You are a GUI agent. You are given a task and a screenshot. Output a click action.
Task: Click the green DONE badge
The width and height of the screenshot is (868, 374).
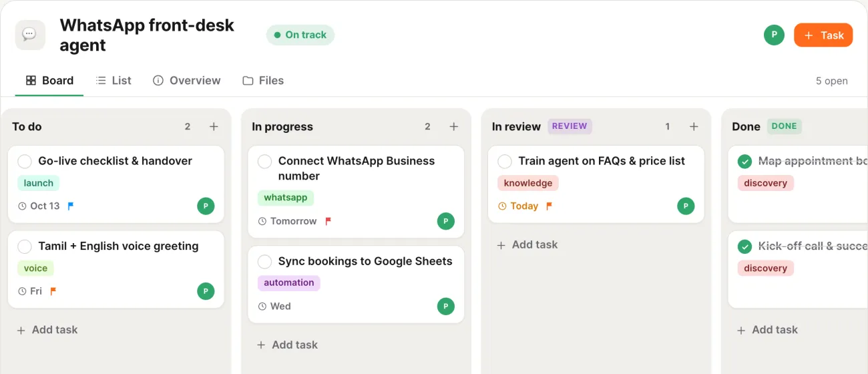(784, 126)
